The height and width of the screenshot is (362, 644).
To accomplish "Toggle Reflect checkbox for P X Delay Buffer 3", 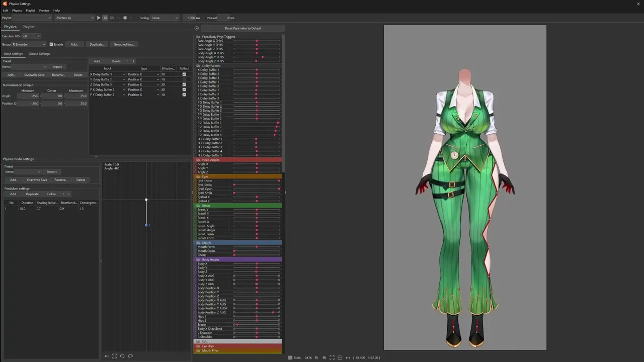I will pos(184,89).
